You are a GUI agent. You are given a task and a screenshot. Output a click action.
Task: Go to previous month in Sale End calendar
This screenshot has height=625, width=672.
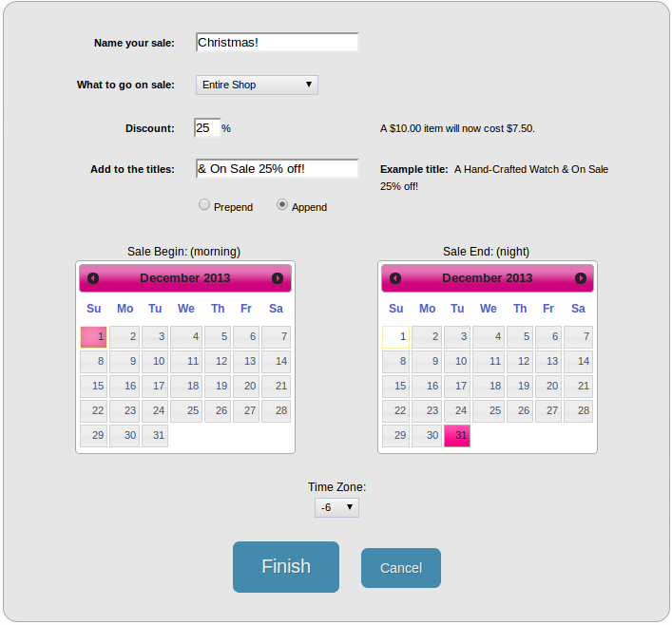(x=395, y=278)
